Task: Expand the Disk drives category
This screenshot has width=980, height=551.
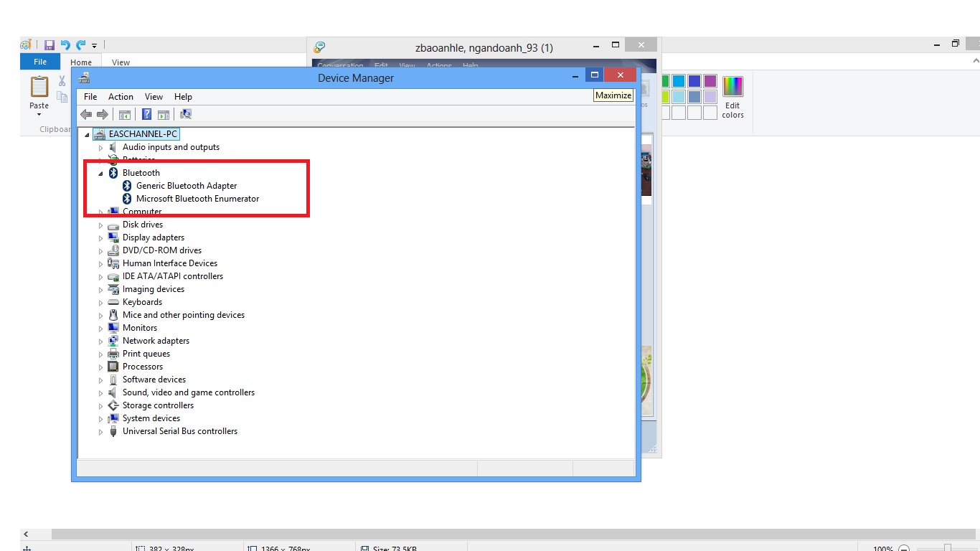Action: (101, 225)
